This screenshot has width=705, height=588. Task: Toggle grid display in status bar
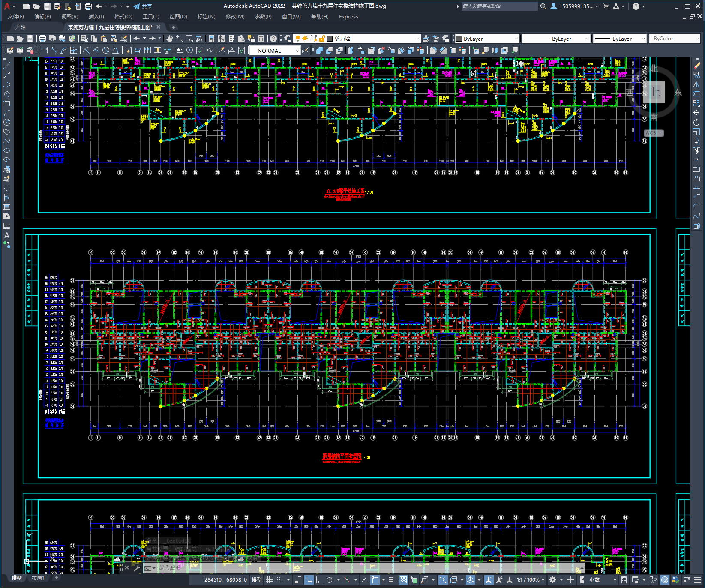[x=269, y=580]
